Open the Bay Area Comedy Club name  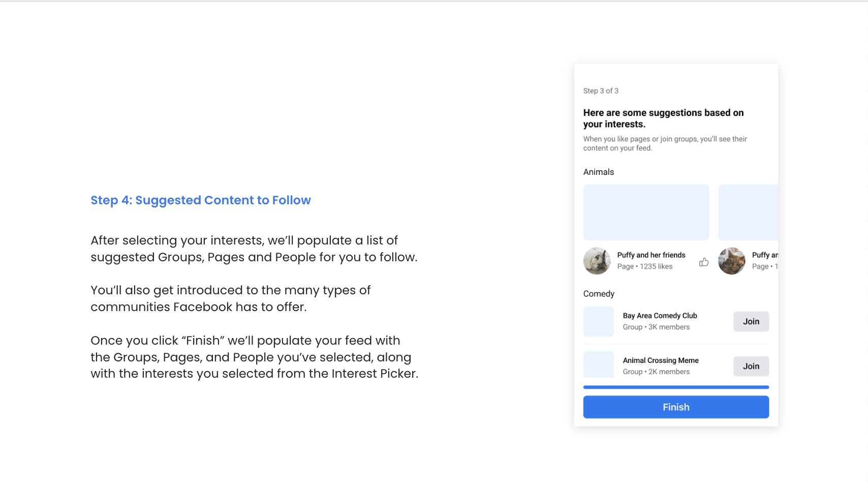(660, 316)
